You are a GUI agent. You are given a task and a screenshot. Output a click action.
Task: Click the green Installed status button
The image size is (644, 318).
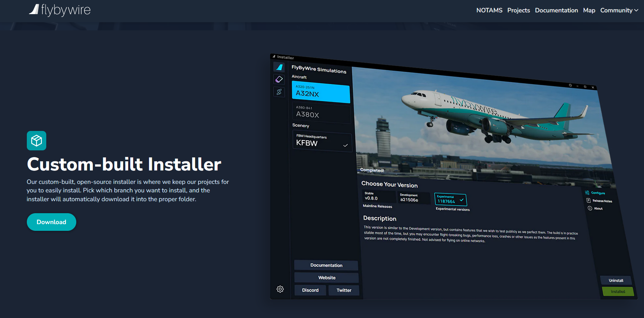click(618, 291)
